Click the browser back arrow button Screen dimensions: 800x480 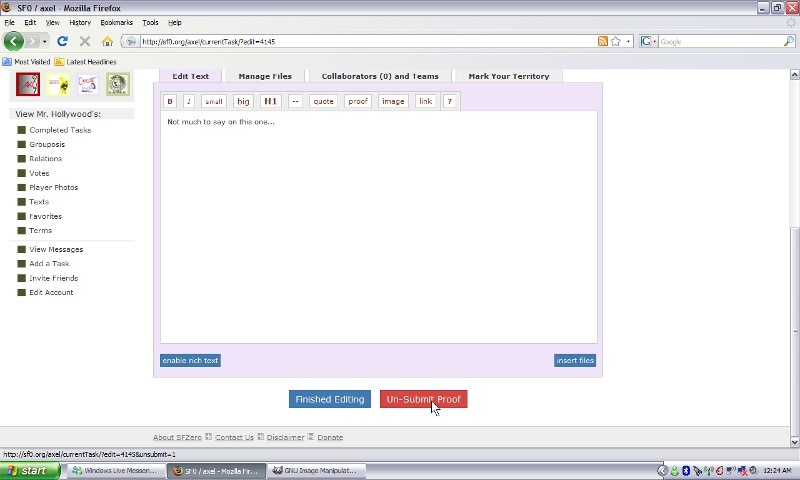pos(13,41)
